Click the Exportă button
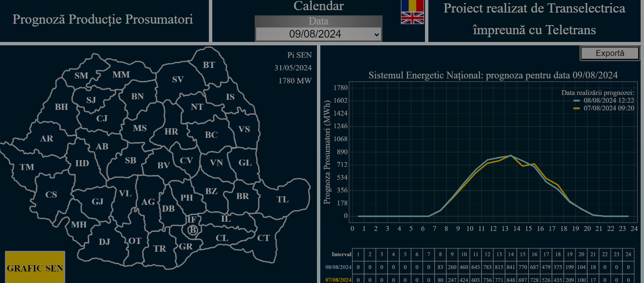This screenshot has height=283, width=644. (x=609, y=54)
